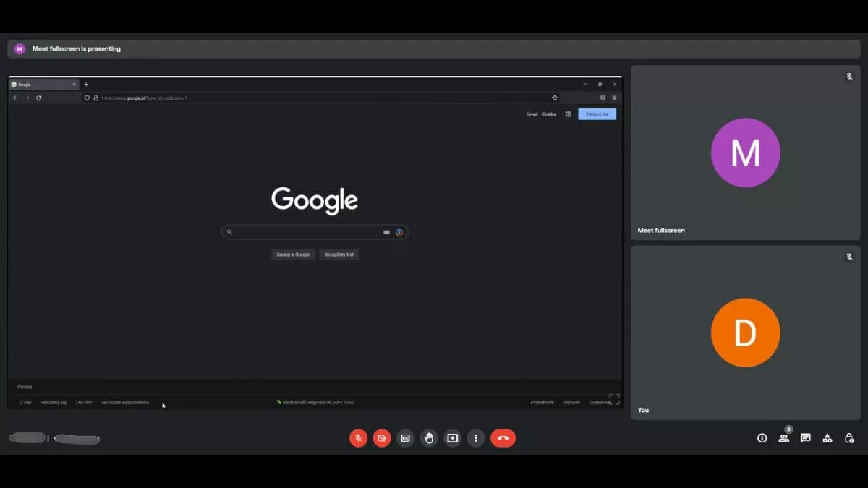Screen dimensions: 868x488
Task: Open the in-call chat panel
Action: [805, 438]
